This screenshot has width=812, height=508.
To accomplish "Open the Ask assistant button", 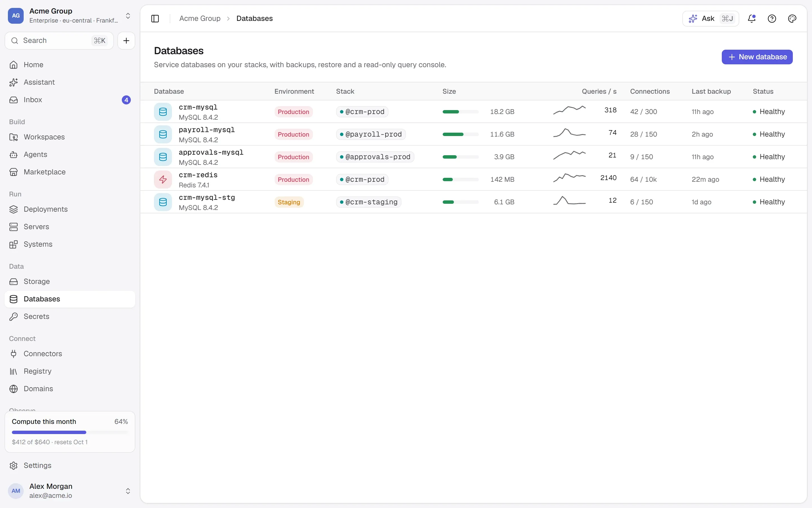I will [x=711, y=18].
